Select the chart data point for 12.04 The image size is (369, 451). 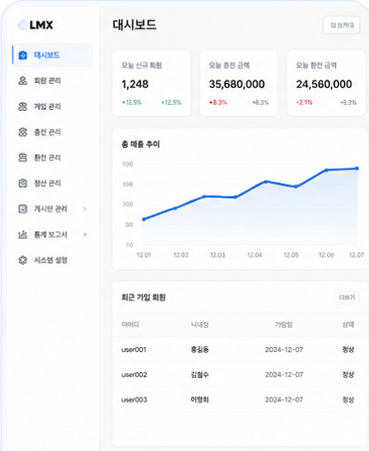coord(266,182)
